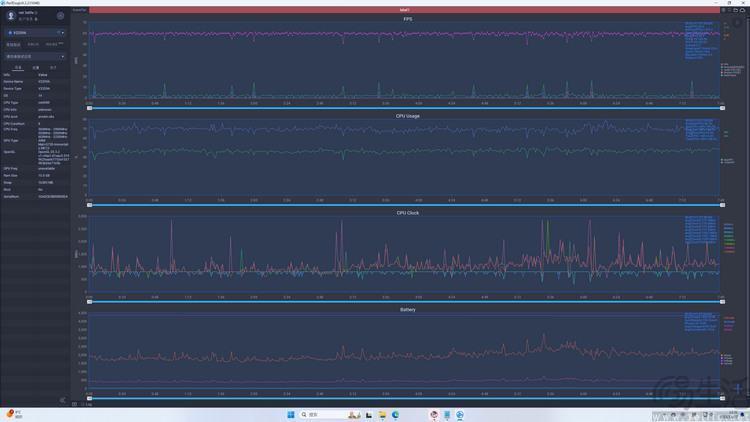Screen dimensions: 750x422
Task: Click the collapse panel icon at sidebar bottom
Action: [x=63, y=400]
